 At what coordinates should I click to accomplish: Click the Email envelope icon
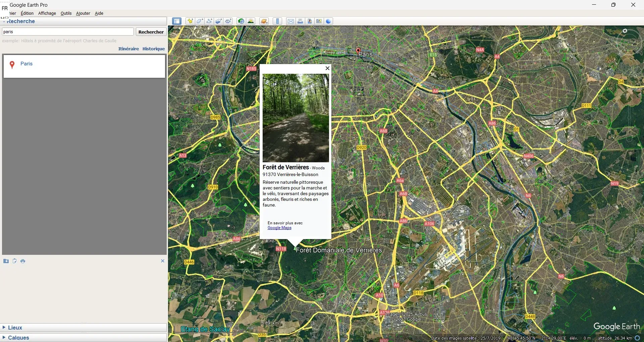291,21
